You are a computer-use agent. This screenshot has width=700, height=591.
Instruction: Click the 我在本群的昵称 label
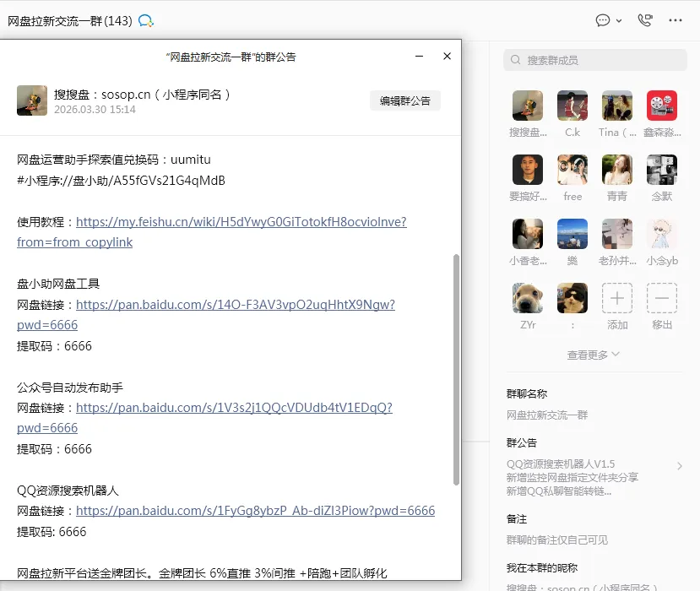(x=542, y=568)
